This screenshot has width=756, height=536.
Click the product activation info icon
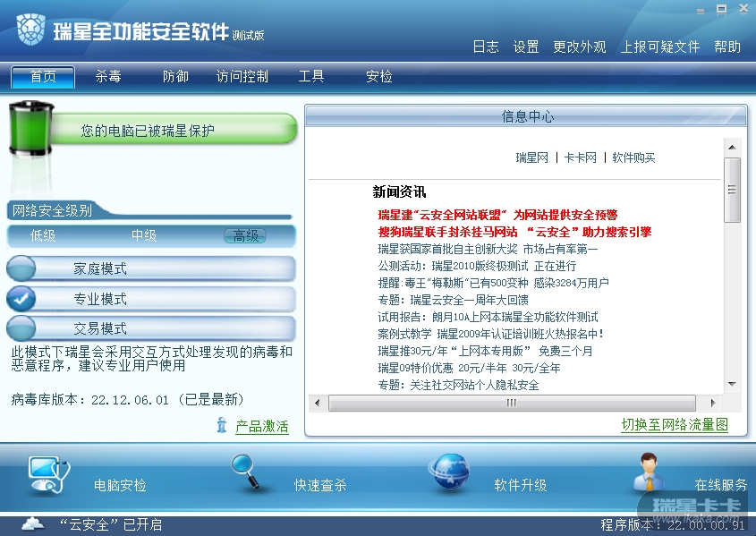tap(221, 425)
